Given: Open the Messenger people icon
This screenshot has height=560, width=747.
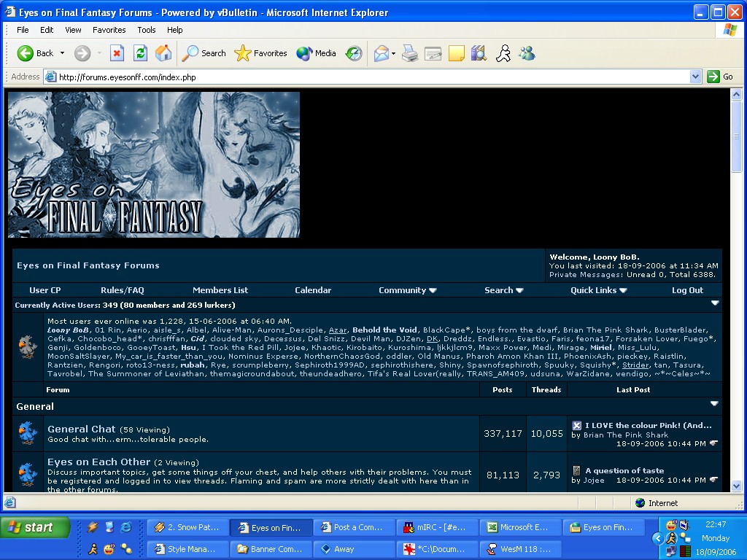Looking at the screenshot, I should point(527,53).
